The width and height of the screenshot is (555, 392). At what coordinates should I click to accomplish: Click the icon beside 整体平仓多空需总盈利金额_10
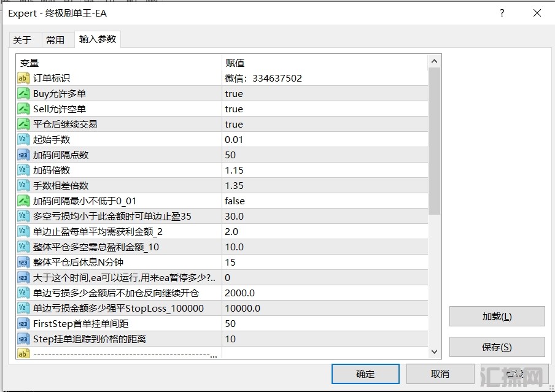click(23, 247)
